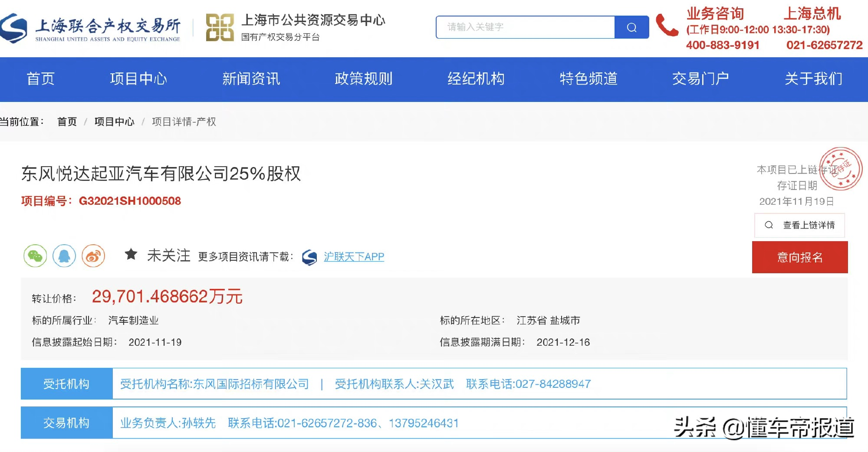Click 联系电话:027-84288947 text

coord(528,384)
